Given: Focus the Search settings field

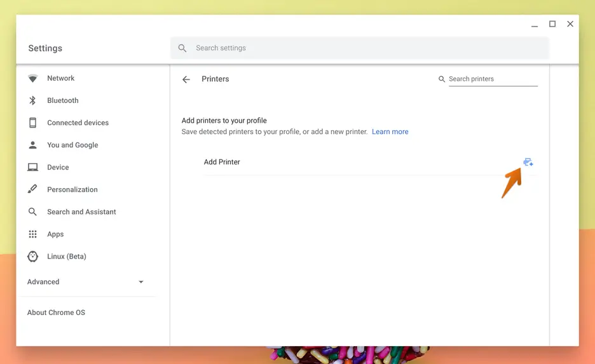Looking at the screenshot, I should coord(359,48).
